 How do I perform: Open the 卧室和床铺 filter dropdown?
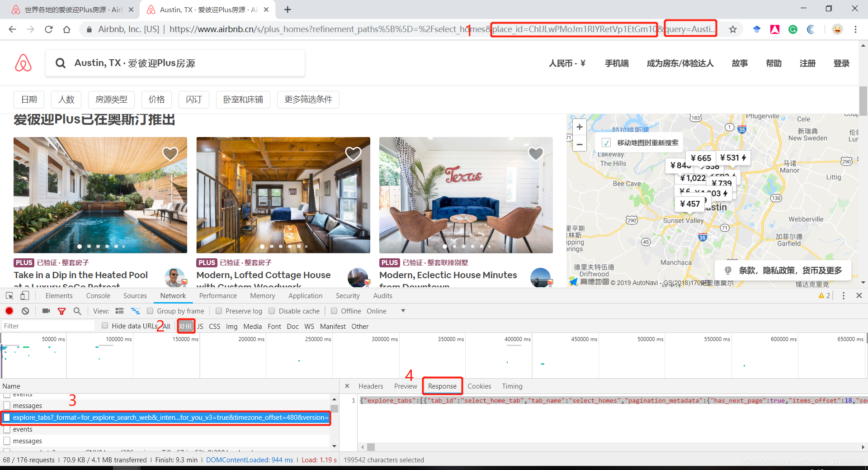(x=243, y=100)
